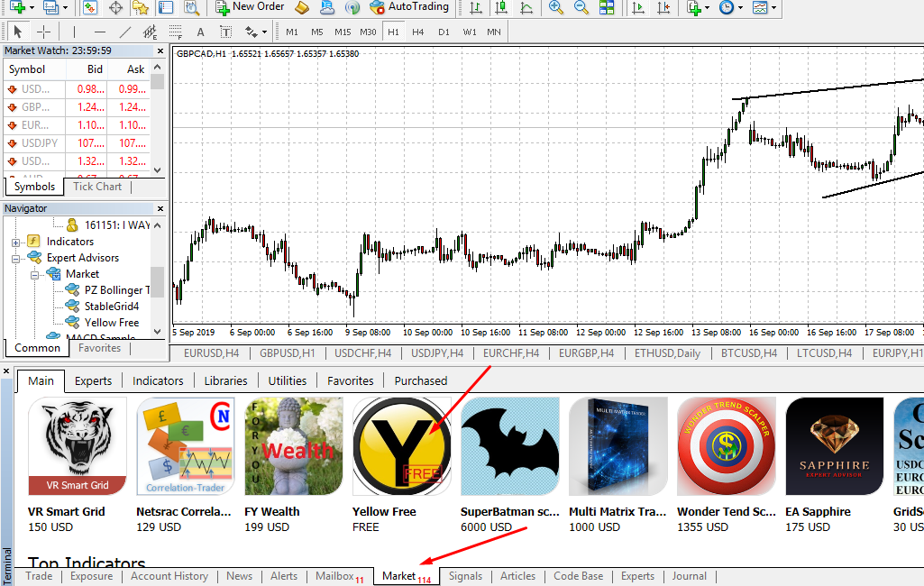Expand the Indicators tree node
The height and width of the screenshot is (586, 924).
tap(15, 243)
